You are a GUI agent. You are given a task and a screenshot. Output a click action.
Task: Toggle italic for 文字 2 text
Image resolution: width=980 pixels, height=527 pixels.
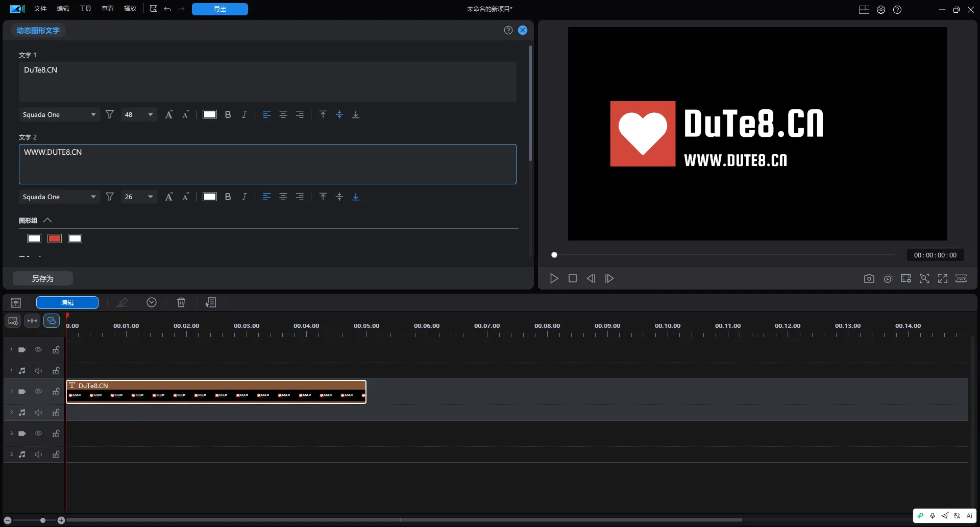[x=244, y=197]
